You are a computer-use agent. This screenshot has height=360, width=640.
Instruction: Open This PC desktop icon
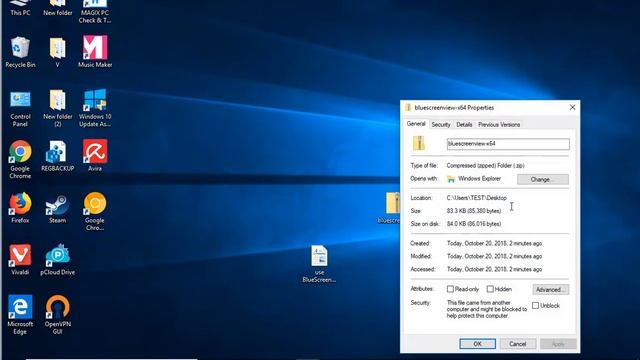pyautogui.click(x=20, y=8)
